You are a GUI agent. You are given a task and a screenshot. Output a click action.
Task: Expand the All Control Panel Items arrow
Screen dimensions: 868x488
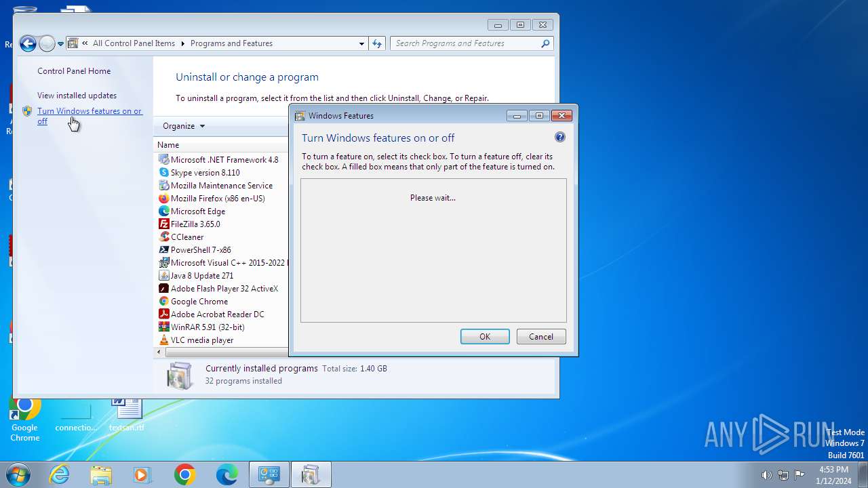coord(182,43)
